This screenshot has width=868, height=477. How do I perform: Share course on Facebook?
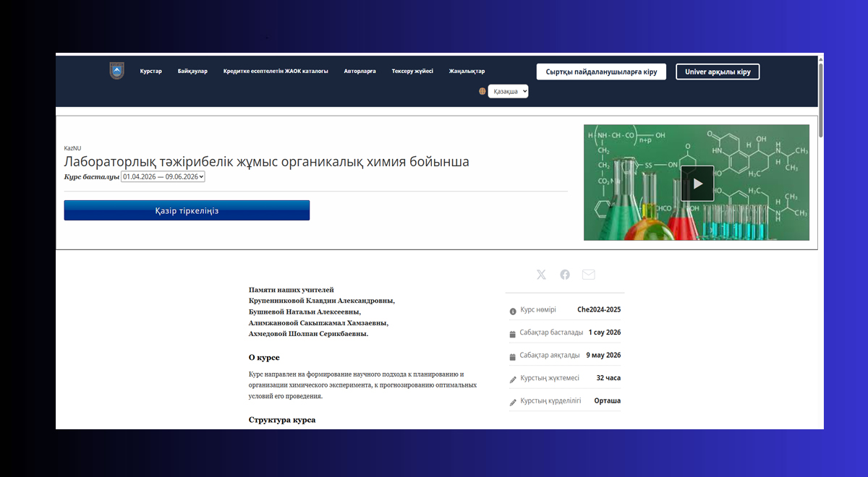[x=565, y=275]
